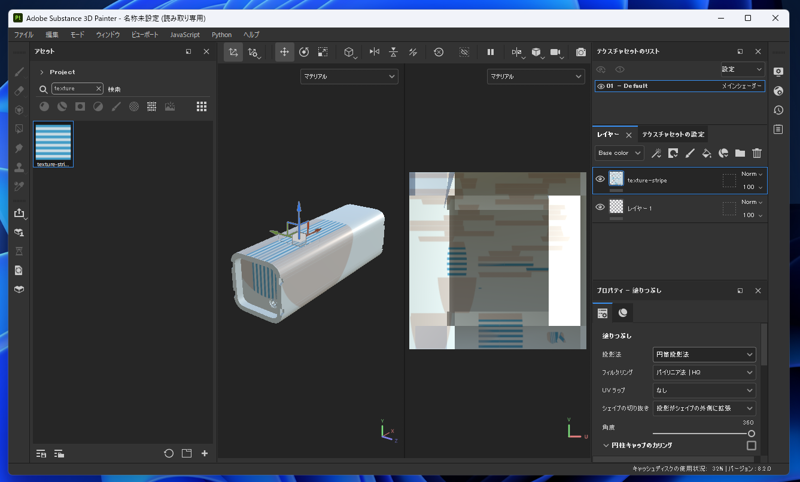The image size is (800, 482).
Task: Open the camera screenshot icon in toolbar
Action: pos(581,52)
